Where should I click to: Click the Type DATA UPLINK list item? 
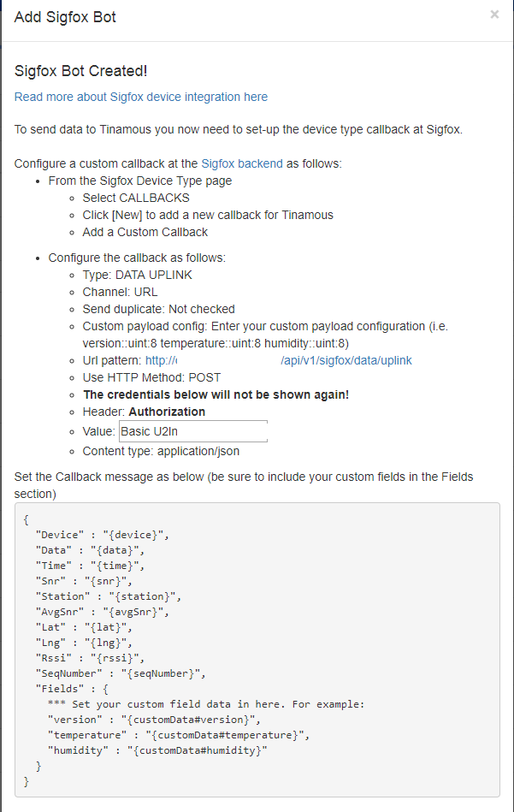coord(135,275)
